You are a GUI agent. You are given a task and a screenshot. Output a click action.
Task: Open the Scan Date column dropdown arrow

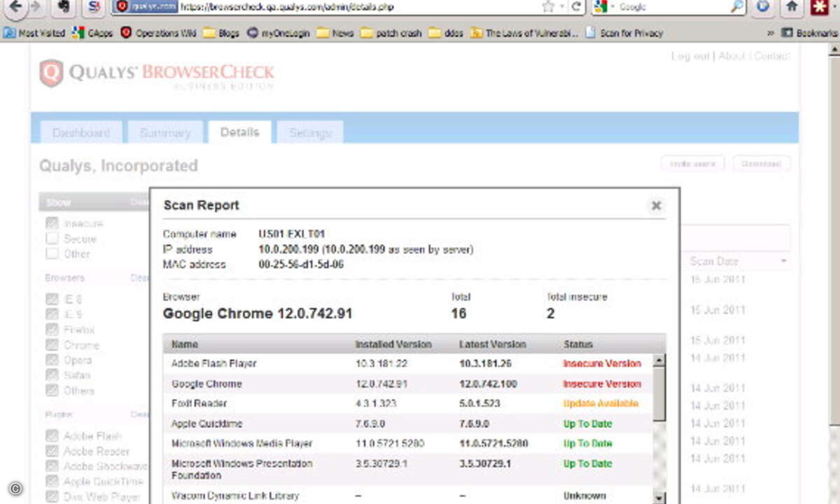[783, 261]
